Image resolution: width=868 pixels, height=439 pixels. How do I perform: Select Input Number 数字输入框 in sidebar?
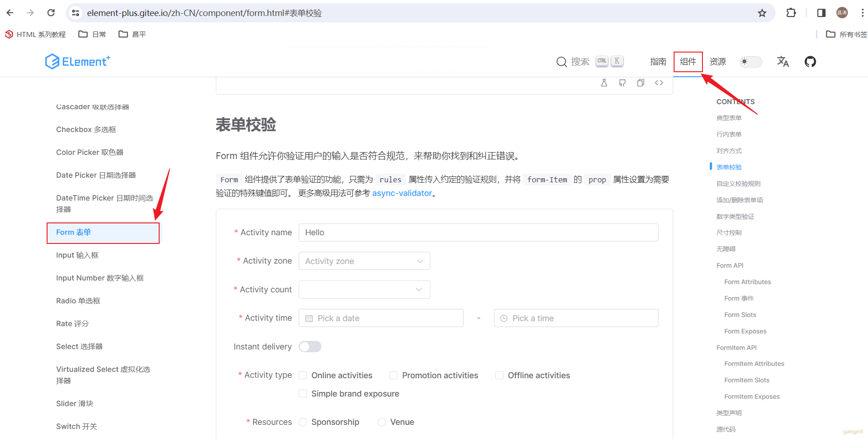100,278
